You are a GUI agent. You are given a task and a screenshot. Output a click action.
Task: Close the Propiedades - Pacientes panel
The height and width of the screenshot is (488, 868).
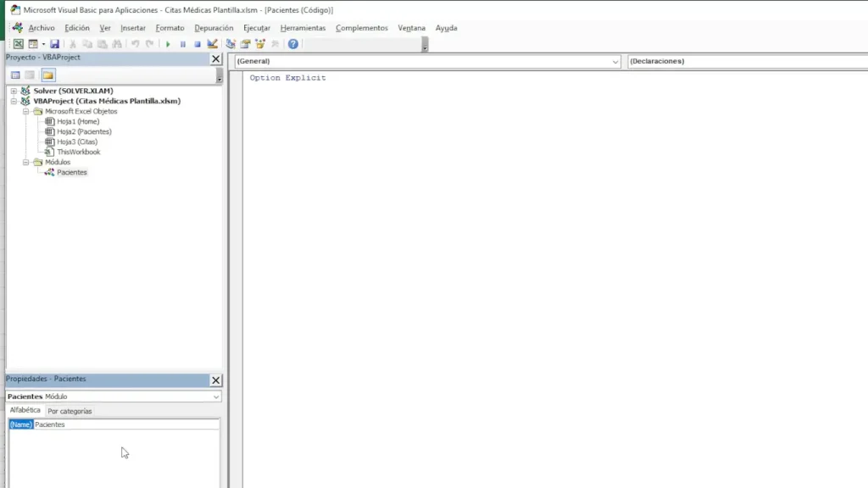point(216,380)
